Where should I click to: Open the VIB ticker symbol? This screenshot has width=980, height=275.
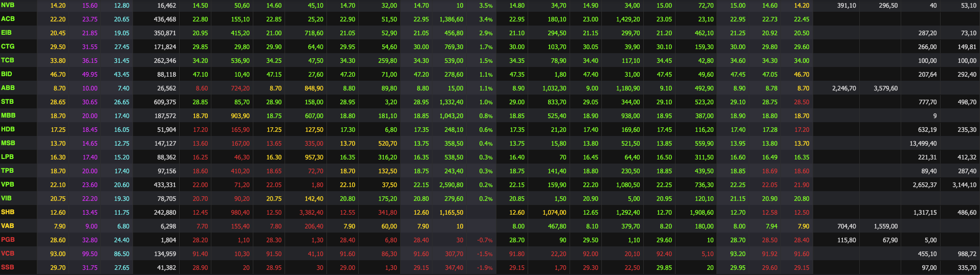(x=6, y=198)
